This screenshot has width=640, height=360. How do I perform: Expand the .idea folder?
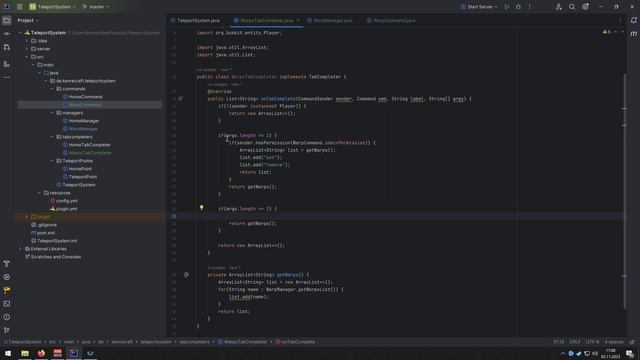pyautogui.click(x=27, y=41)
